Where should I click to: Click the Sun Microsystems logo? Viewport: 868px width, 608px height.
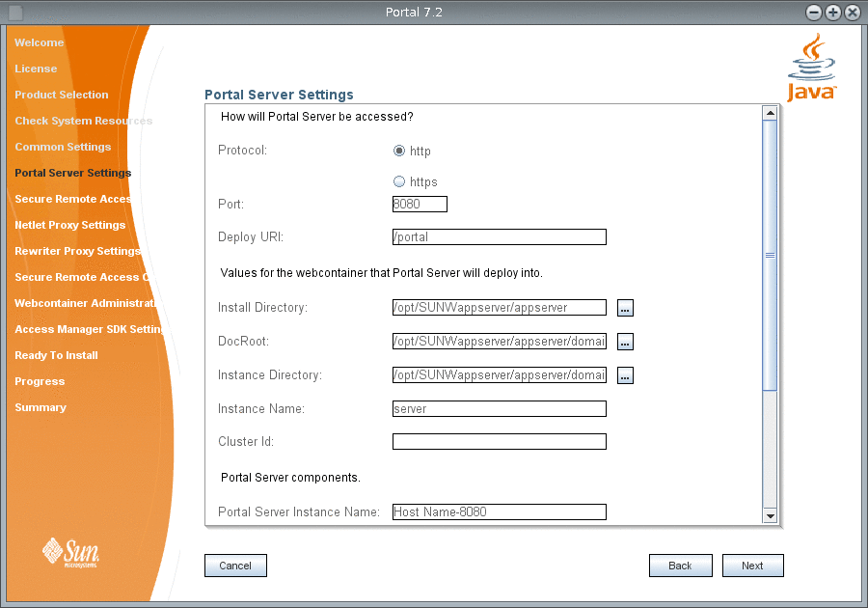pos(70,552)
